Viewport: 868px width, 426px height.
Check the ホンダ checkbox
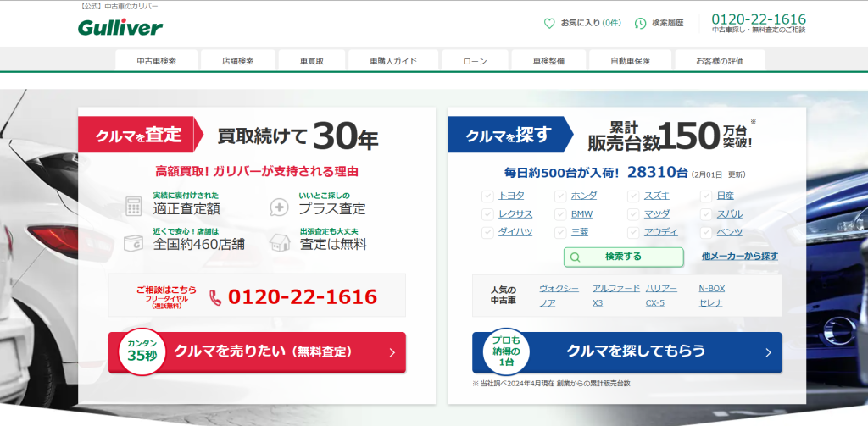point(560,196)
